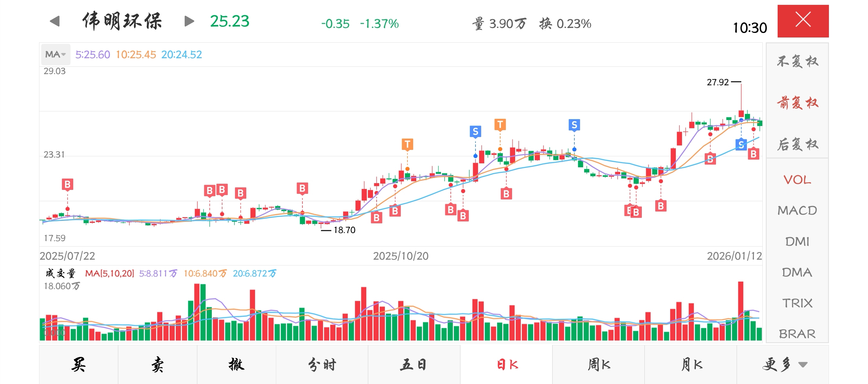Image resolution: width=868 pixels, height=384 pixels.
Task: Open 成交量 MA[5,10,20] settings
Action: 109,273
